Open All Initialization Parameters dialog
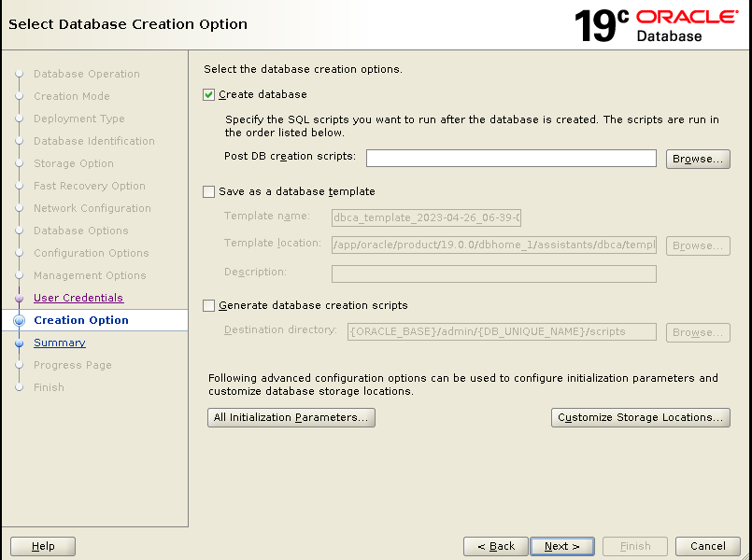The height and width of the screenshot is (560, 752). pyautogui.click(x=291, y=417)
